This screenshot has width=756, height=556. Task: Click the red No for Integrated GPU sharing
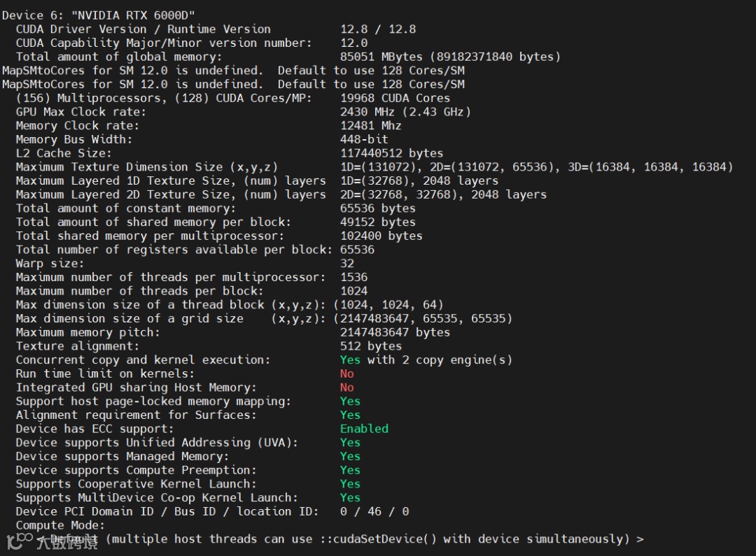[346, 388]
